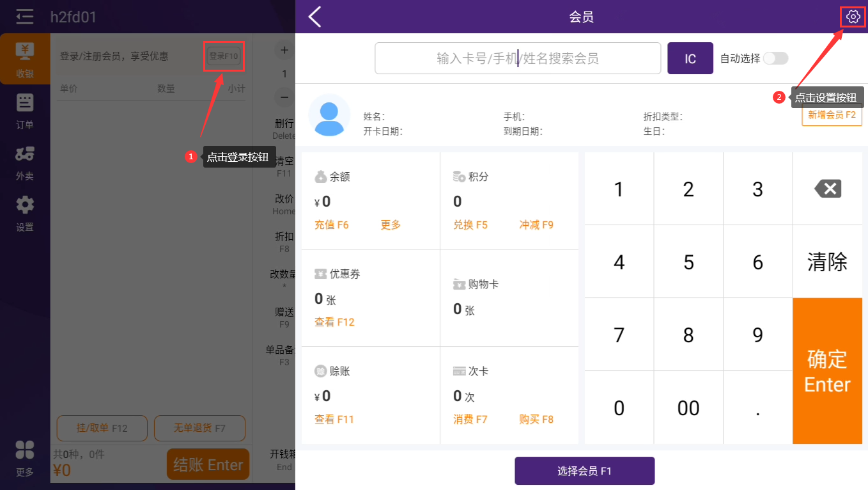This screenshot has height=490, width=868.
Task: Click the settings gear icon in header
Action: pos(853,17)
